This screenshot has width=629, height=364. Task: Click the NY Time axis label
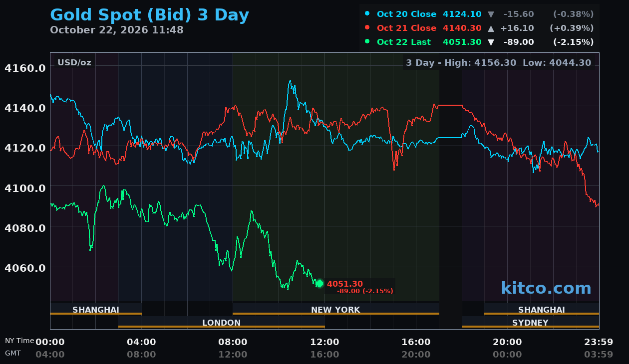[x=19, y=341]
